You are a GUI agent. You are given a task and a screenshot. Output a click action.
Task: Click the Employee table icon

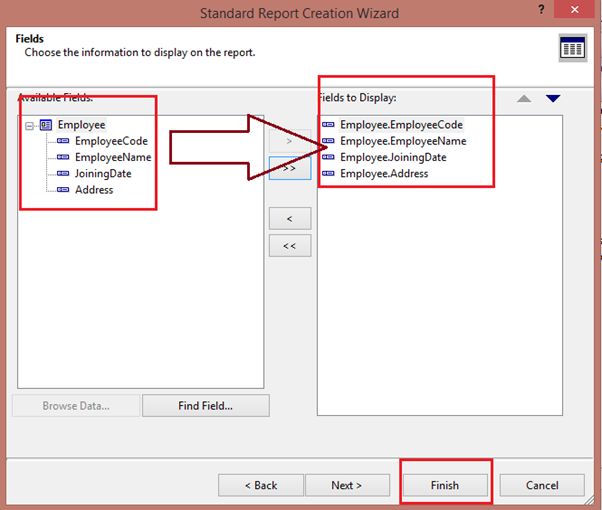tap(46, 125)
